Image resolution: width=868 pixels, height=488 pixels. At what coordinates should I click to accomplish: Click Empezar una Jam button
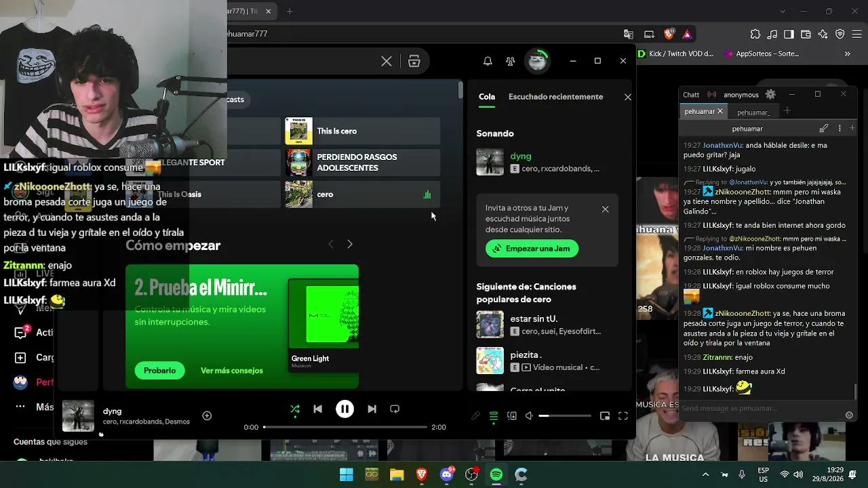pyautogui.click(x=532, y=249)
